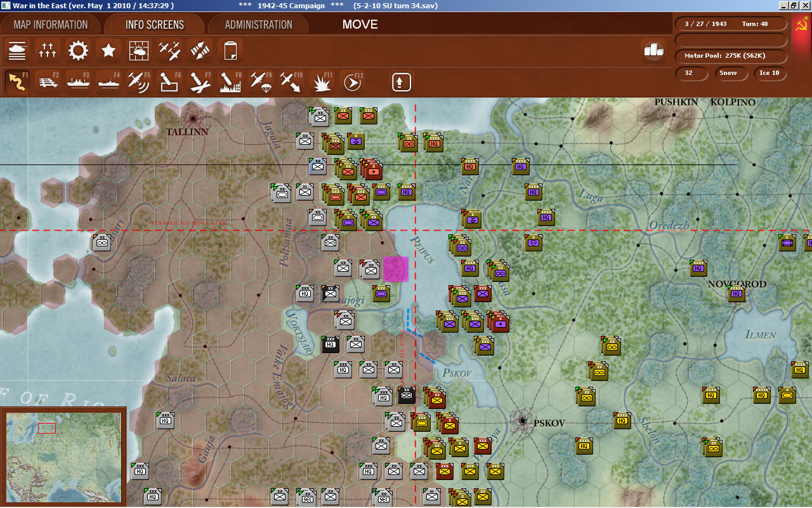The width and height of the screenshot is (812, 508).
Task: Switch to the MAP INFORMATION tab
Action: click(51, 25)
